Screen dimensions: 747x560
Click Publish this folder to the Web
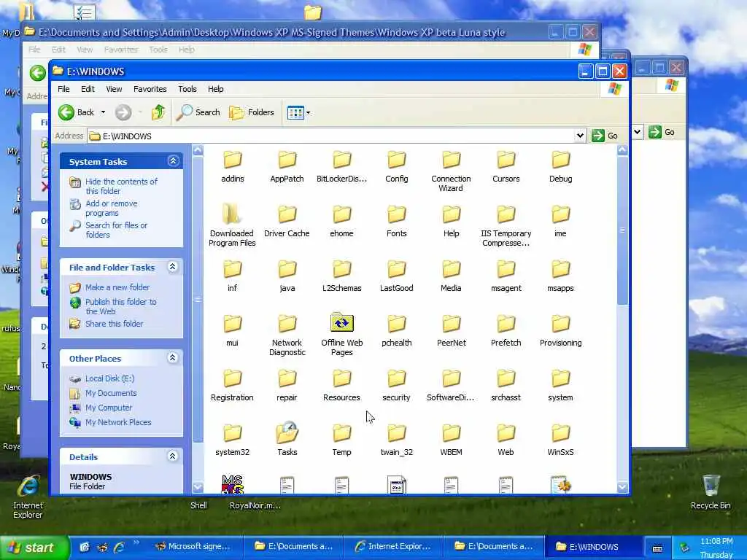pyautogui.click(x=120, y=307)
